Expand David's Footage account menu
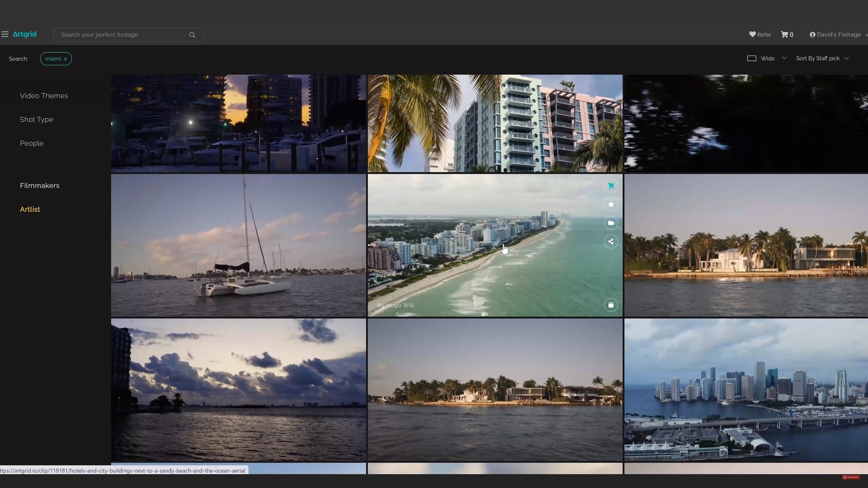 click(x=837, y=35)
